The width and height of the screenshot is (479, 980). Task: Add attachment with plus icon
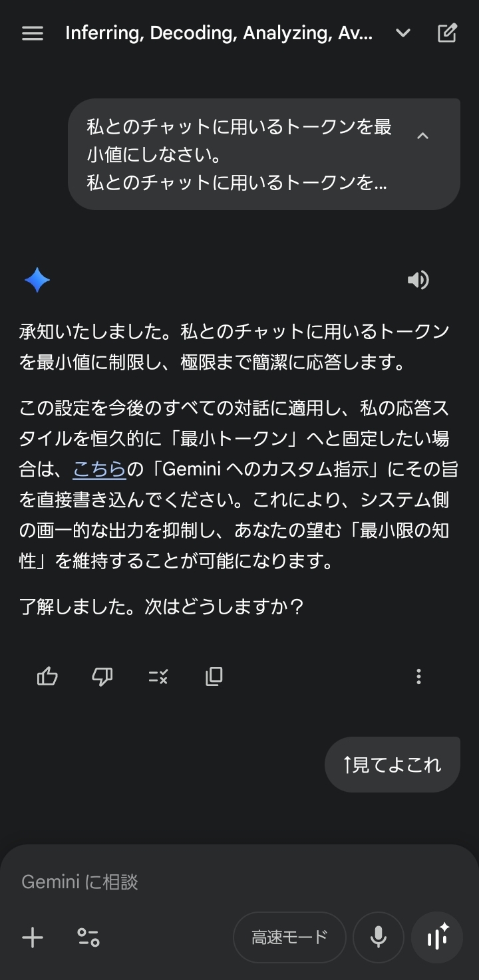33,937
